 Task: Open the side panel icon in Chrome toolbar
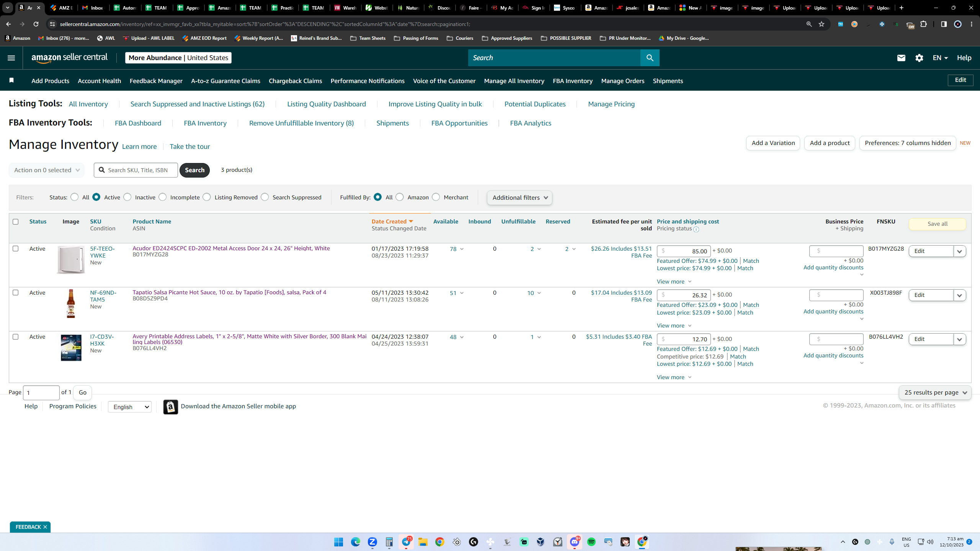944,24
